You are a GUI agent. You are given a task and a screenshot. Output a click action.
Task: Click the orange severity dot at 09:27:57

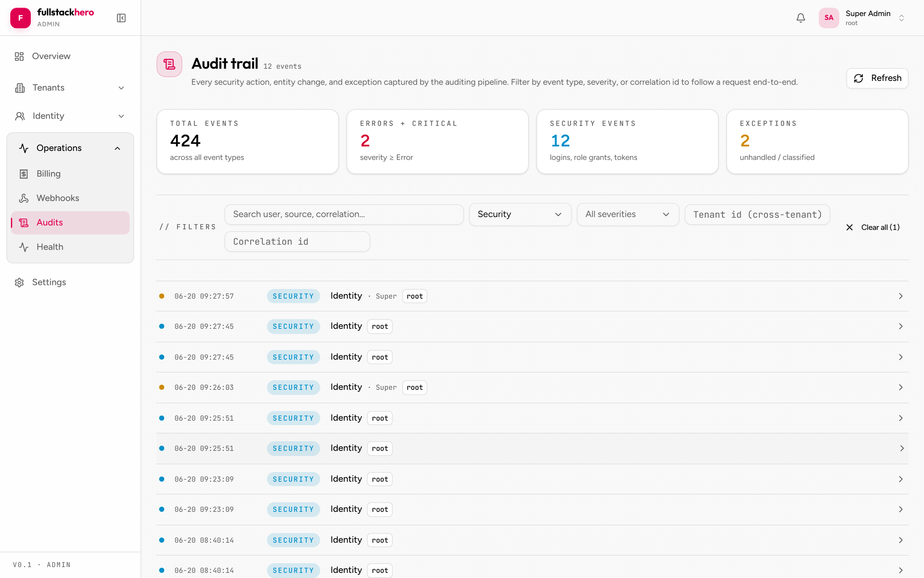pos(161,296)
